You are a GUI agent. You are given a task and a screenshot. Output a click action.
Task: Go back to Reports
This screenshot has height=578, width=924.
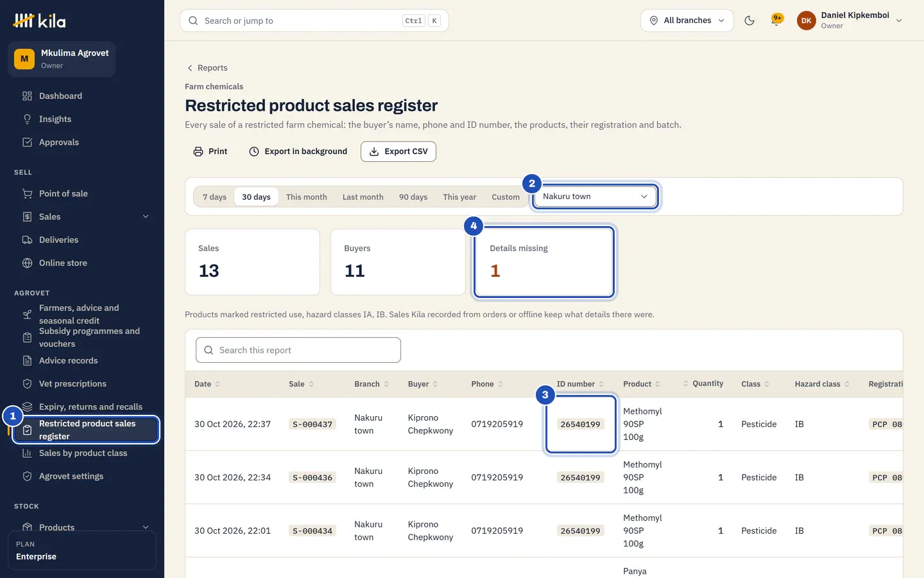207,67
